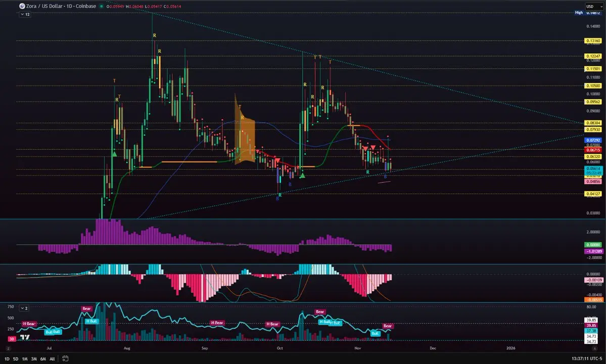Screen dimensions: 606x364
Task: Click the open price O0.05949 value
Action: 115,7
